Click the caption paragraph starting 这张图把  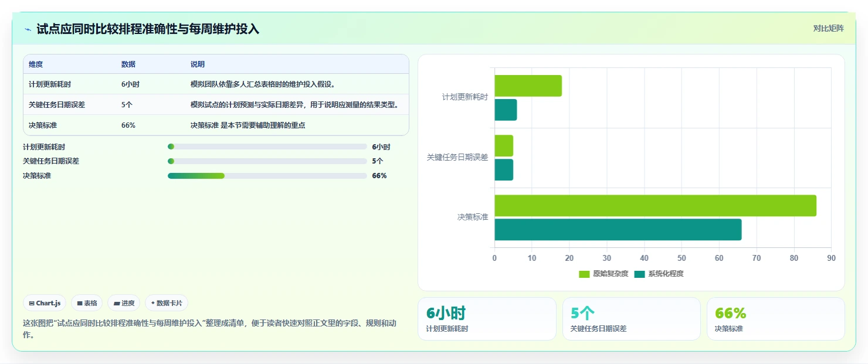(210, 329)
